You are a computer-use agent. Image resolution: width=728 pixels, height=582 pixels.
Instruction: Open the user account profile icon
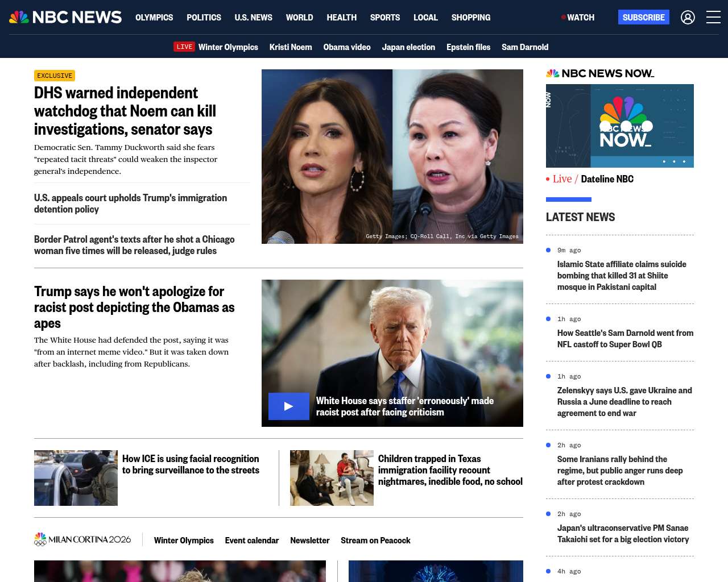688,18
